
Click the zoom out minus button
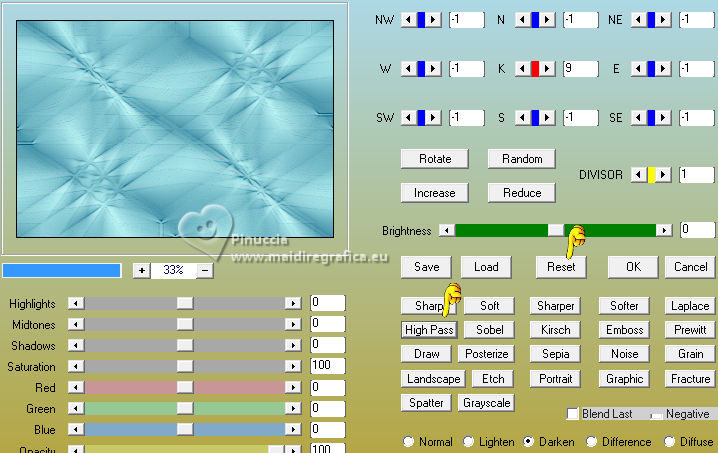click(205, 270)
